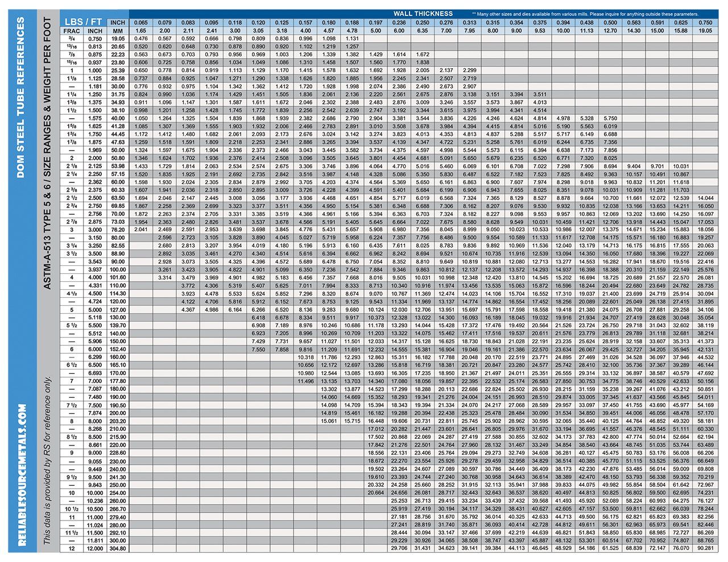Screen dimensions: 728x562
Task: Click the 5.750 weight in the 1.575 inch row
Action: [610, 118]
